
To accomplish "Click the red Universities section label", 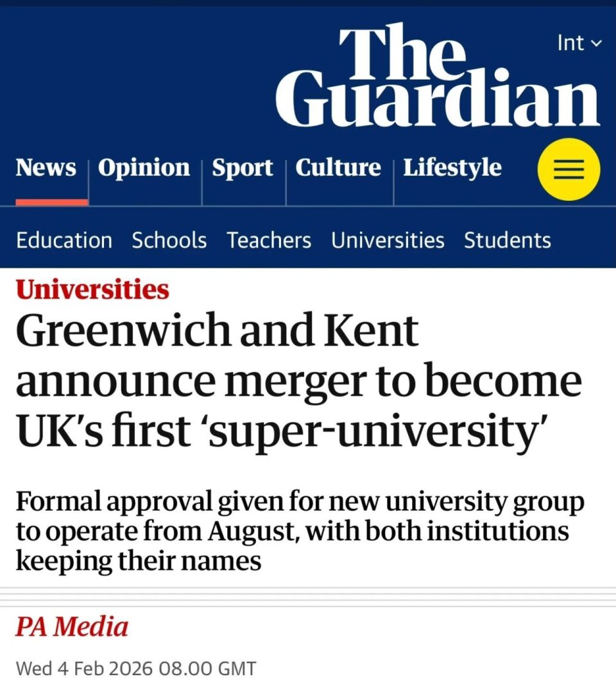I will 92,289.
